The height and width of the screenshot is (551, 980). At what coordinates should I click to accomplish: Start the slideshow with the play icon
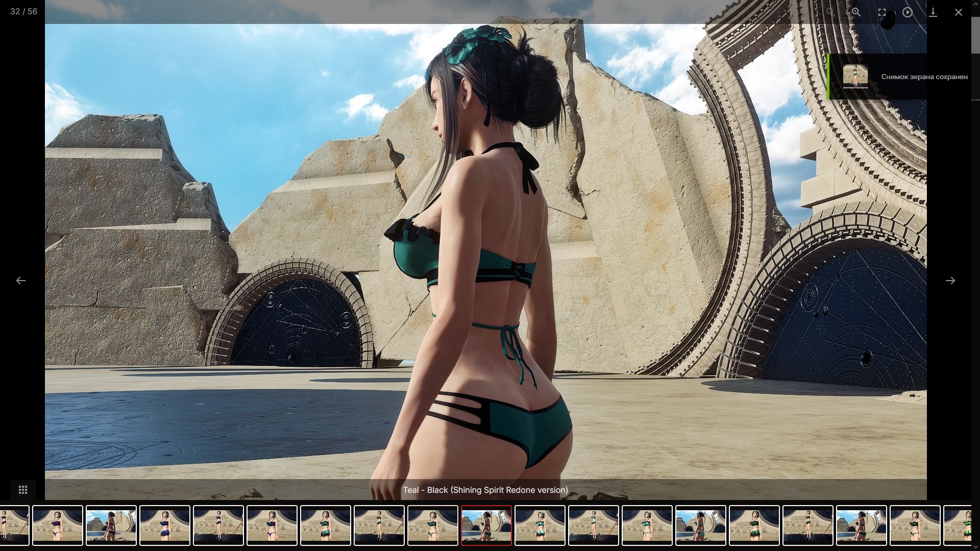click(x=907, y=12)
